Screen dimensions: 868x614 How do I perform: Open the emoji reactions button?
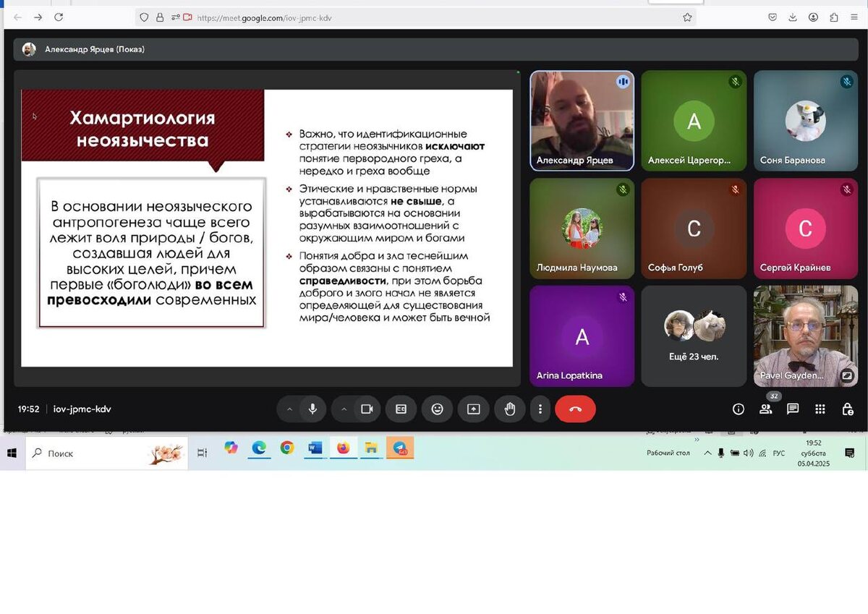(x=437, y=409)
